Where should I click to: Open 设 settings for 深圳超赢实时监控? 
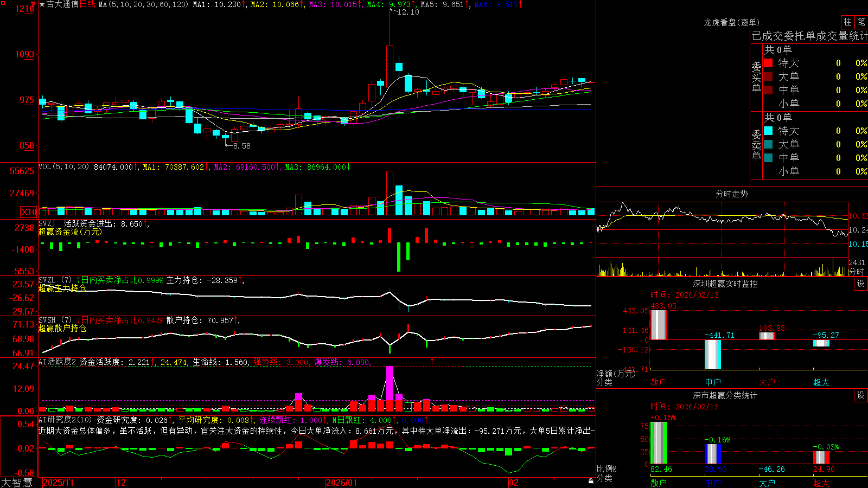(861, 284)
